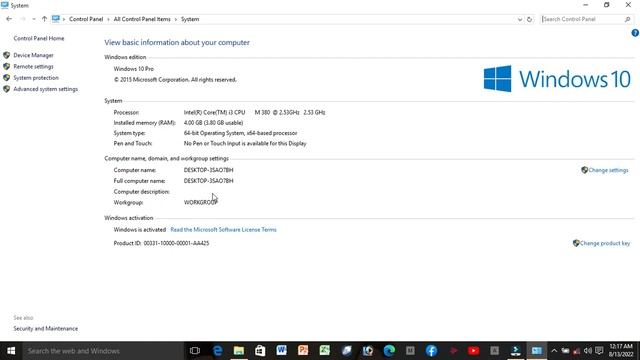The height and width of the screenshot is (360, 640).
Task: Open Word from the taskbar
Action: point(281,351)
